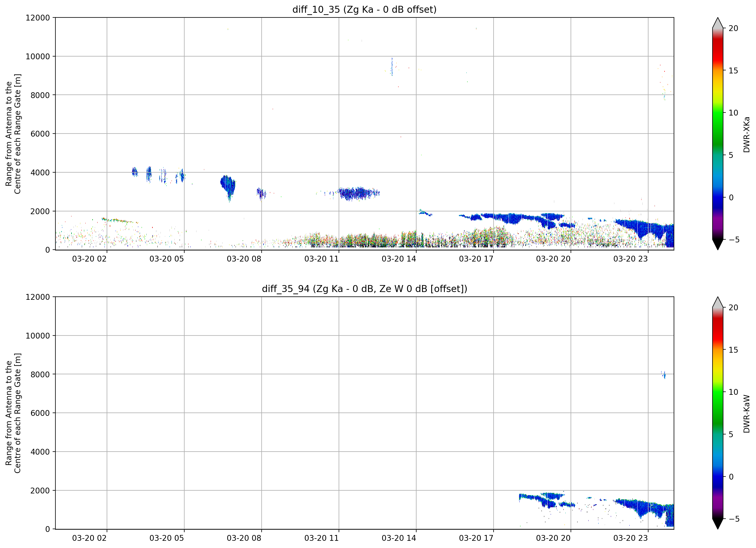Click the black lower extend arrow of DWR-XKa colorbar
756x548 pixels.
[718, 244]
